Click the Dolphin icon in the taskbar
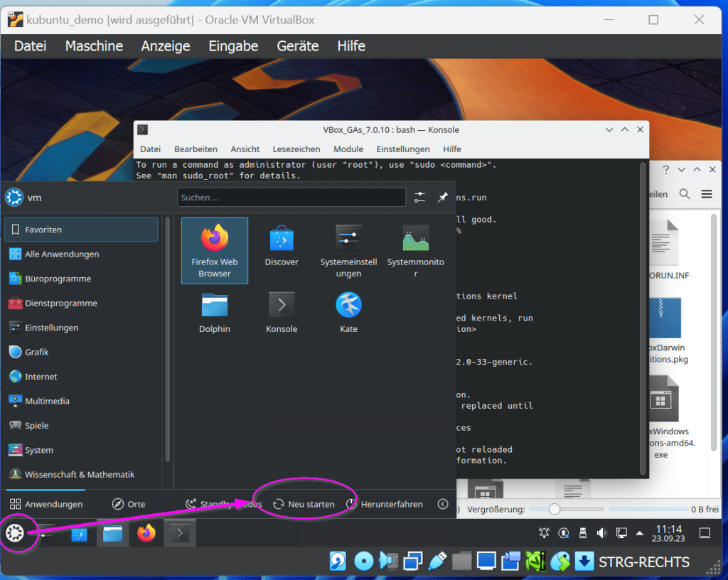This screenshot has width=728, height=580. pos(112,534)
